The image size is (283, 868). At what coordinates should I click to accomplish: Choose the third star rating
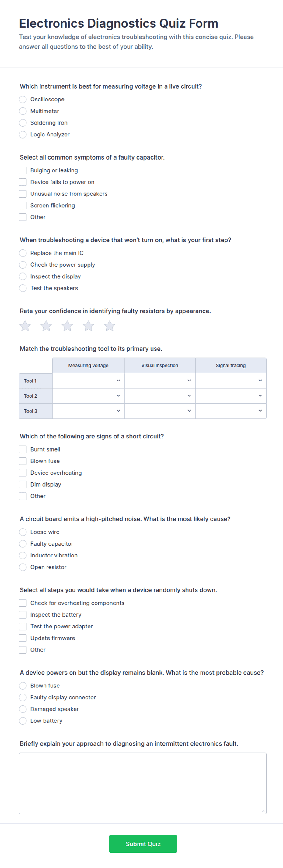tap(67, 326)
